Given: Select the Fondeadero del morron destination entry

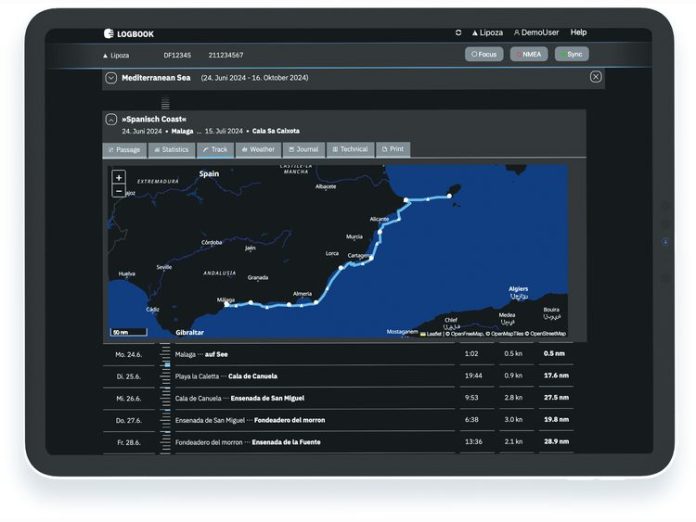Looking at the screenshot, I should pos(289,420).
